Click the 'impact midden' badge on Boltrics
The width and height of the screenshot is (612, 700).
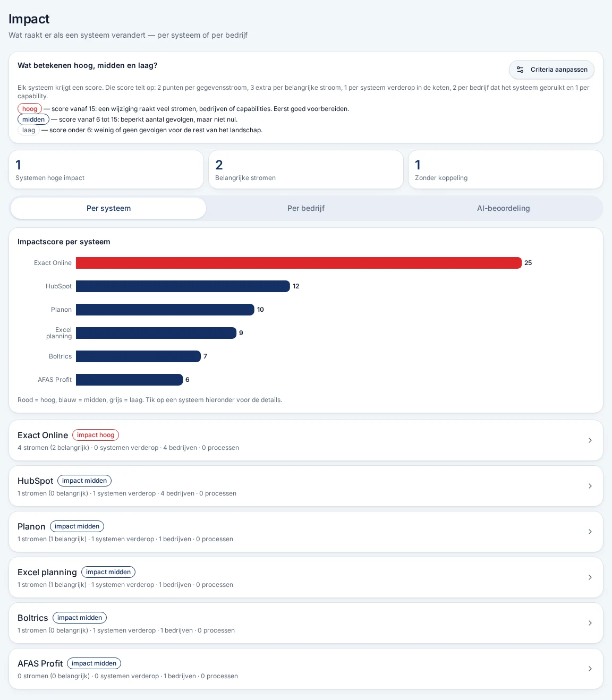(80, 618)
